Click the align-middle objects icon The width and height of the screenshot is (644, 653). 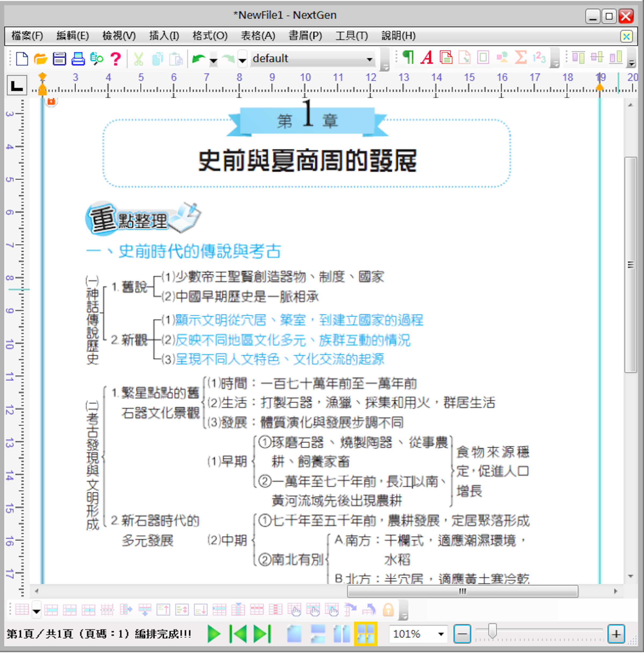coord(597,57)
